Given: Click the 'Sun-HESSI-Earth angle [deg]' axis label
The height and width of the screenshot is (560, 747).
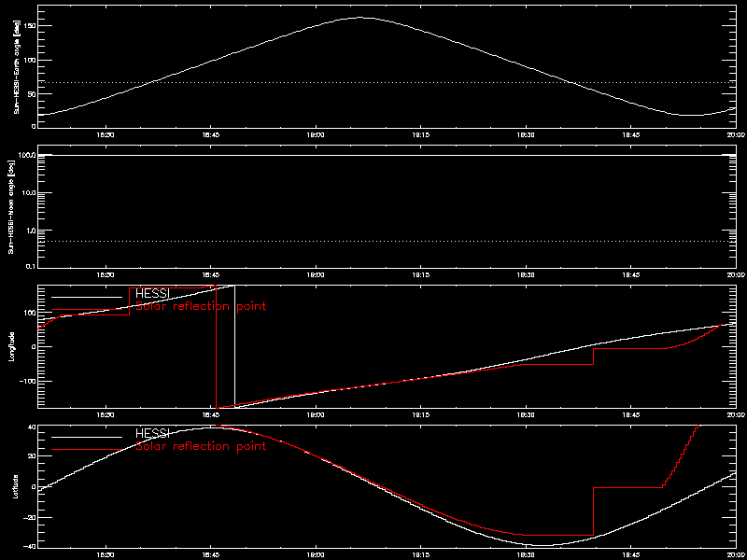Looking at the screenshot, I should click(17, 67).
